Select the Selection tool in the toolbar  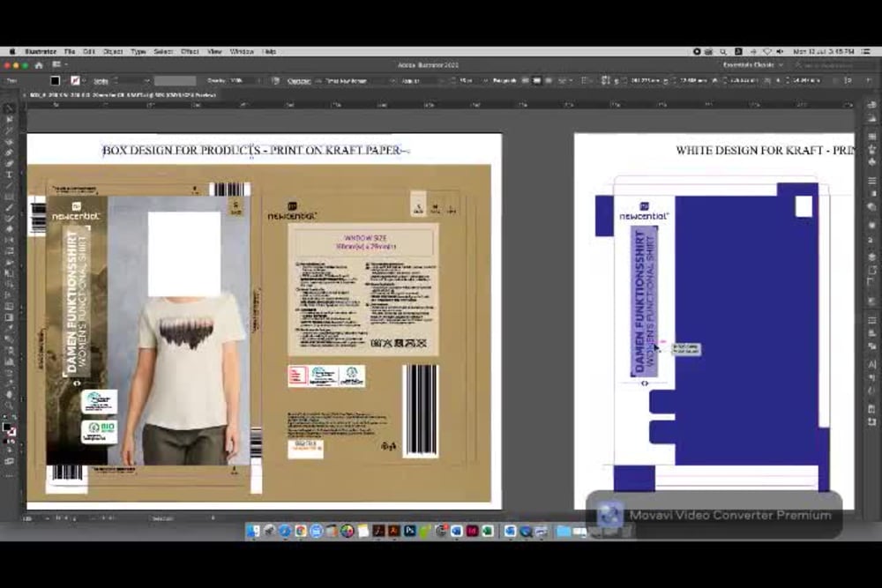[9, 108]
